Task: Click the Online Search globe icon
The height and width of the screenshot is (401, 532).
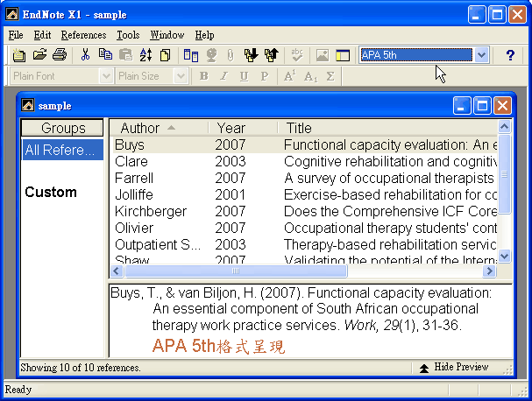Action: (x=211, y=55)
